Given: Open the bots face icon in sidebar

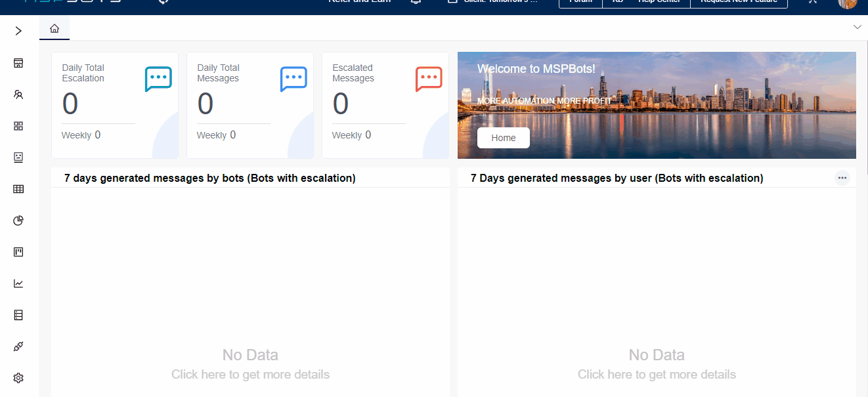Looking at the screenshot, I should [18, 157].
